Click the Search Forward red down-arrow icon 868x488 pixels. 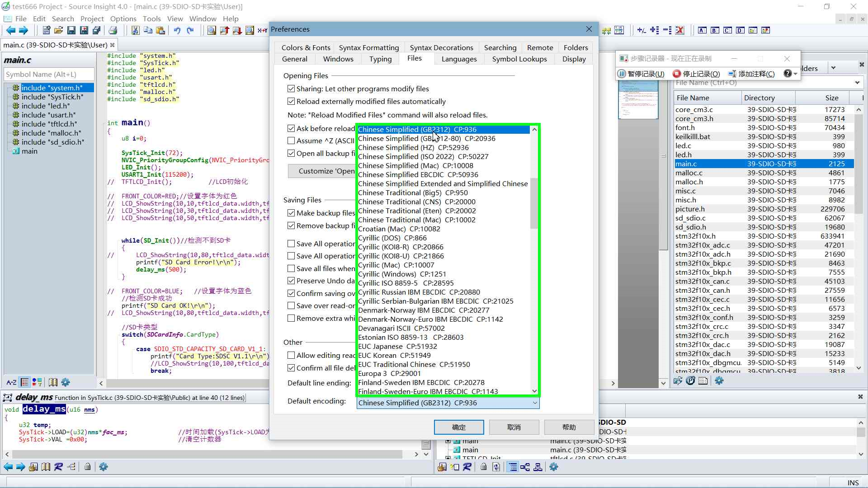(x=237, y=30)
